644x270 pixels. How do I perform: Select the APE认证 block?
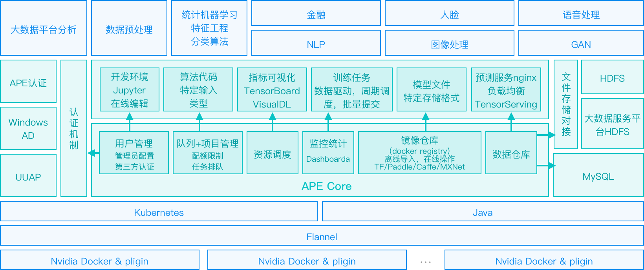(28, 81)
